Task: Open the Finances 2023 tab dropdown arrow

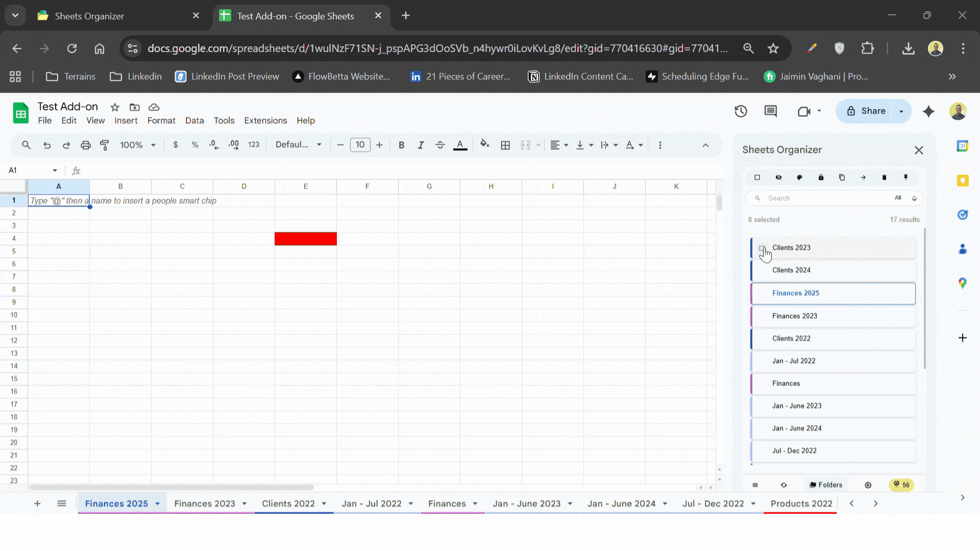Action: [x=244, y=504]
